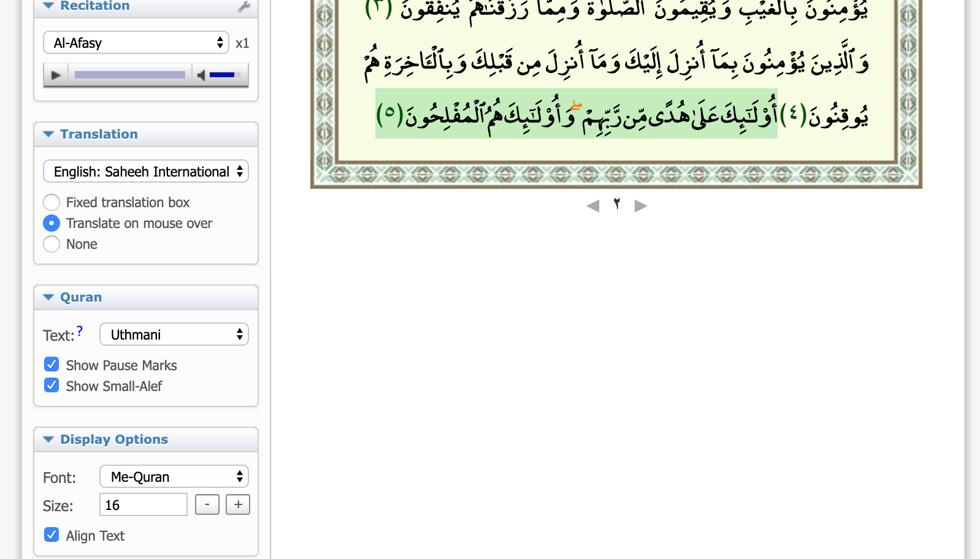Collapse the Recitation panel

49,6
